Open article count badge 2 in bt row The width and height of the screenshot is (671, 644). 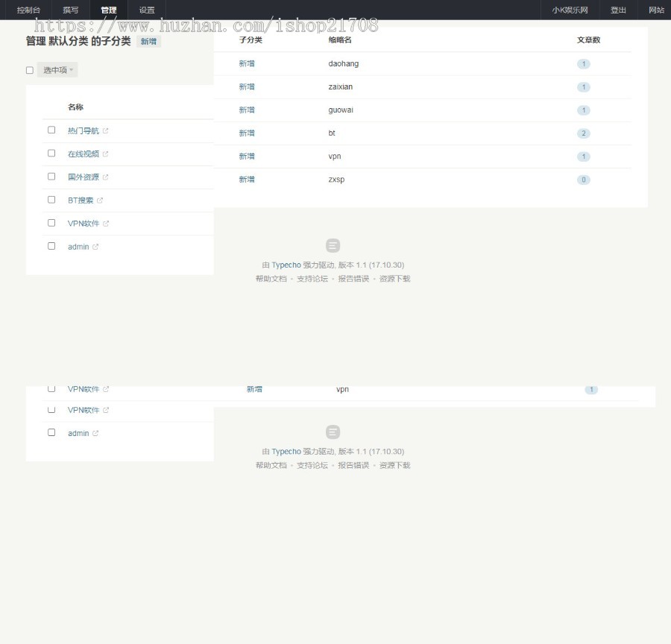(583, 133)
